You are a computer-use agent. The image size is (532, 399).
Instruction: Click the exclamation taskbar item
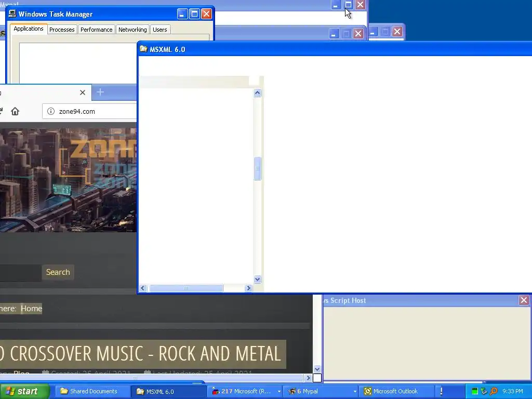click(x=442, y=391)
